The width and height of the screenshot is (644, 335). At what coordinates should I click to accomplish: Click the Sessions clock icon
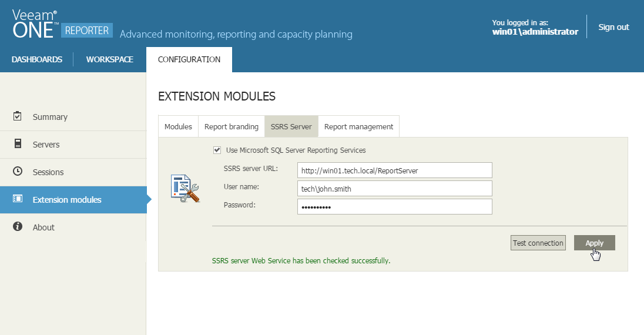(18, 171)
